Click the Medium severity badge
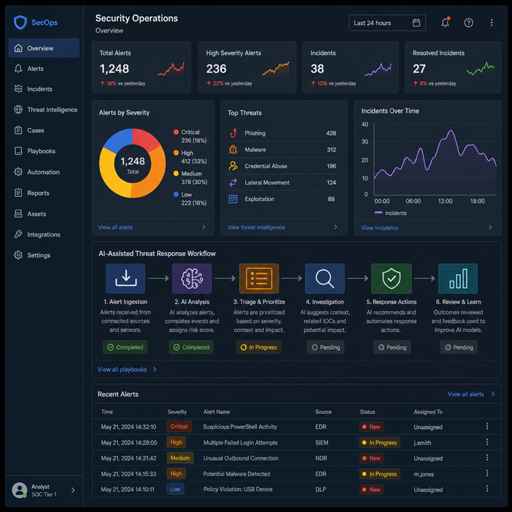 tap(180, 458)
